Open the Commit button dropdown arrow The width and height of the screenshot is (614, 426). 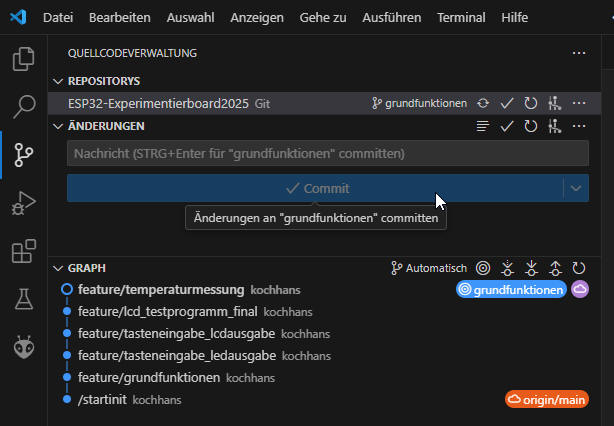tap(575, 188)
